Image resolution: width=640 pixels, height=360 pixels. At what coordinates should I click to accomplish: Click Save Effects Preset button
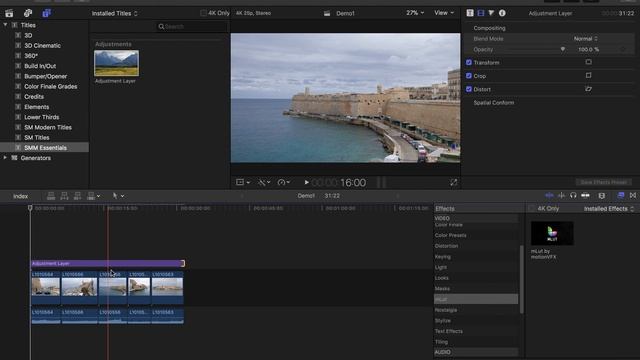[x=604, y=182]
